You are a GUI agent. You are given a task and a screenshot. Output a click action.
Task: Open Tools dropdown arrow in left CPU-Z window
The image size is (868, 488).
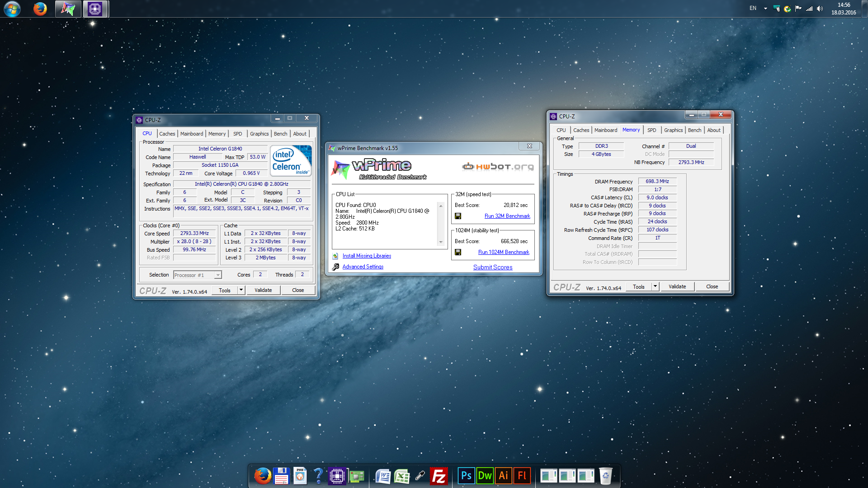[241, 290]
